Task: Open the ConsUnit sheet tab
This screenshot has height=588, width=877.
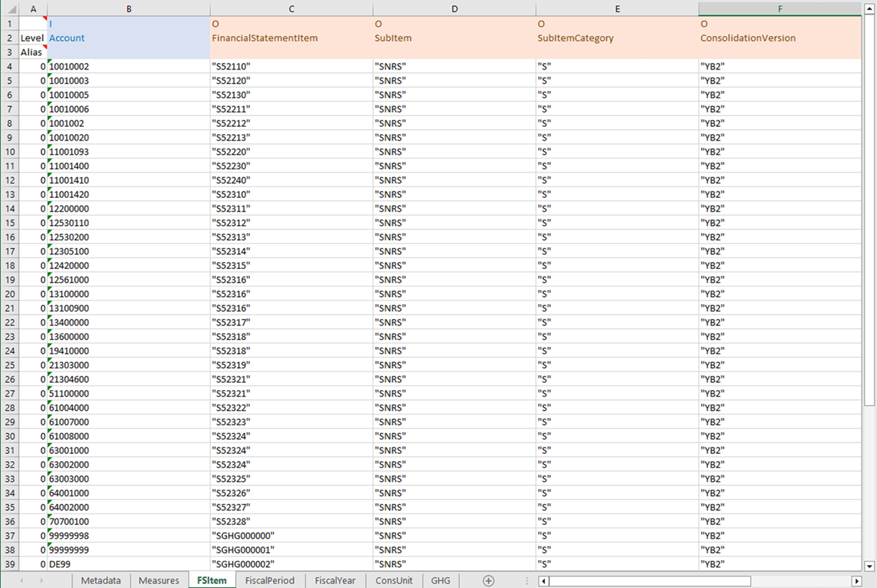Action: 394,580
